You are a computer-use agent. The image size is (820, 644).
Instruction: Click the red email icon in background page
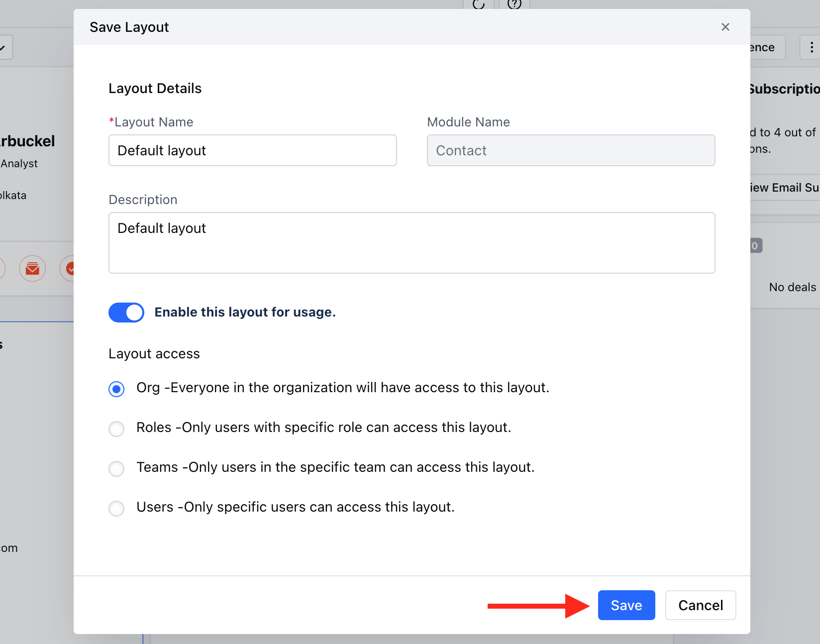32,269
